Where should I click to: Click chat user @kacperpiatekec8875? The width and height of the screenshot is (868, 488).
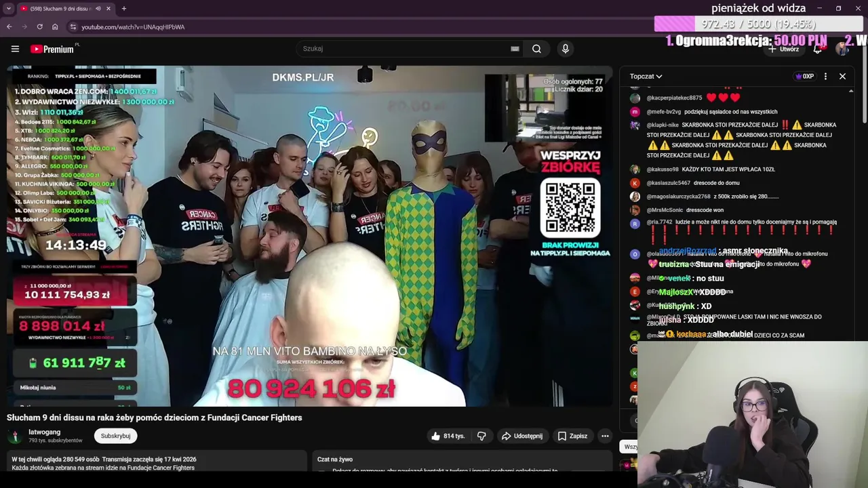(x=674, y=98)
